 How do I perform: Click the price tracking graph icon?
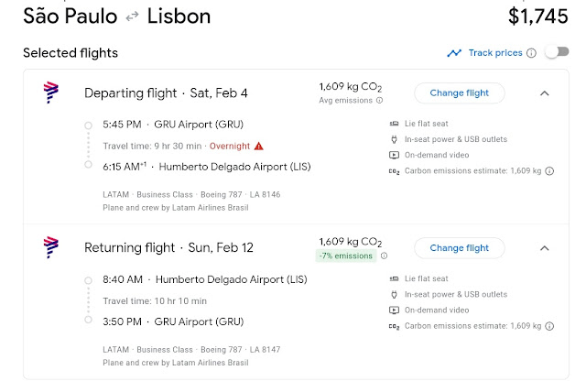(x=454, y=53)
